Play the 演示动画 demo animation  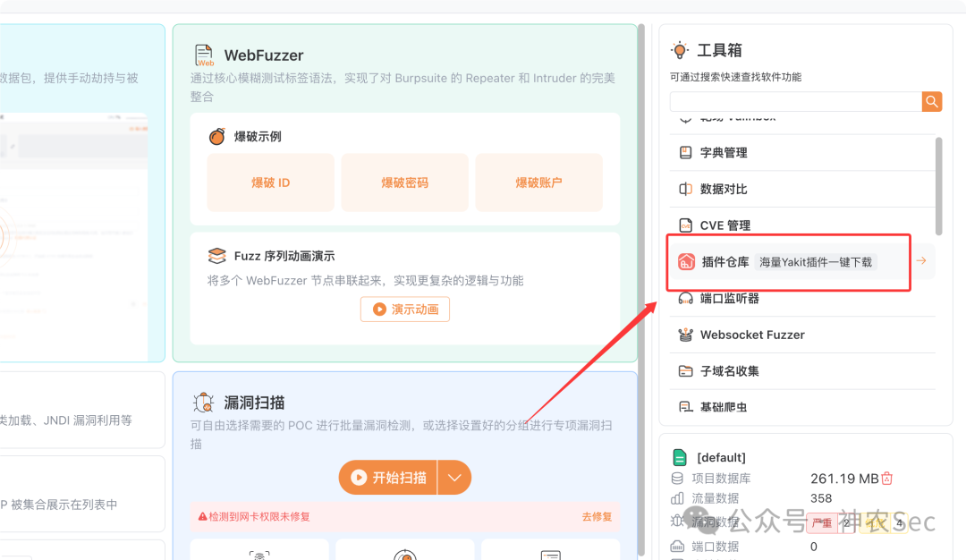(405, 310)
